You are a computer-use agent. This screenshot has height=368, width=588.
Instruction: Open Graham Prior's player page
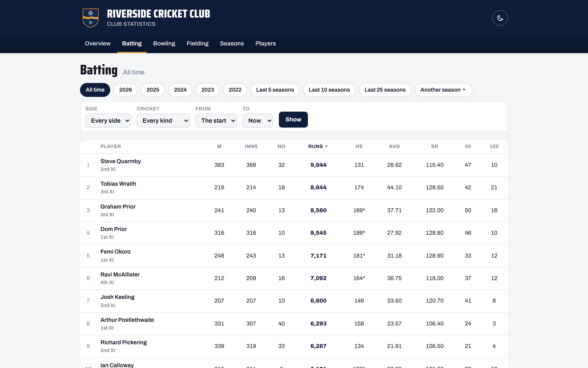[118, 207]
